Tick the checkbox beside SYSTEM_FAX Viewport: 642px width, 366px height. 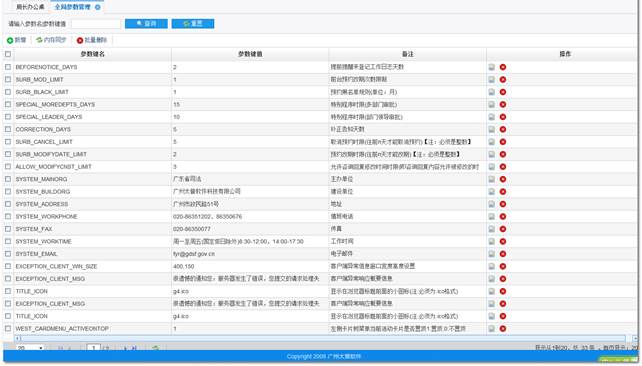pos(8,229)
